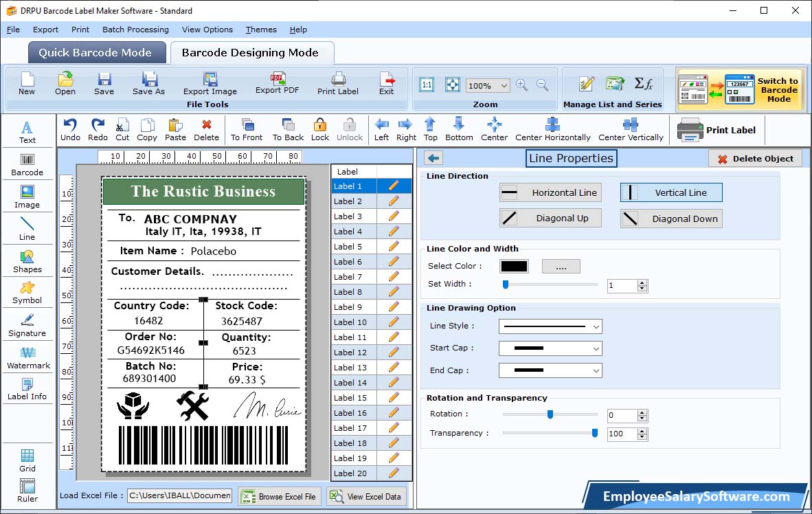The height and width of the screenshot is (514, 812).
Task: Send object To Back
Action: [x=288, y=130]
